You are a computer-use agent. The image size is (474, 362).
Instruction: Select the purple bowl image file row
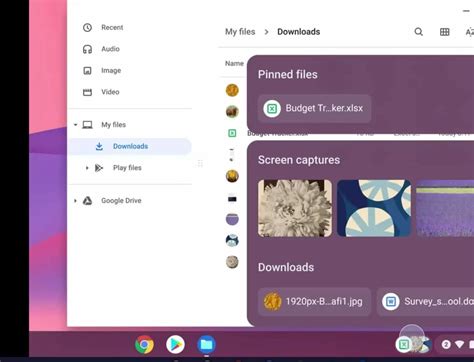(232, 219)
